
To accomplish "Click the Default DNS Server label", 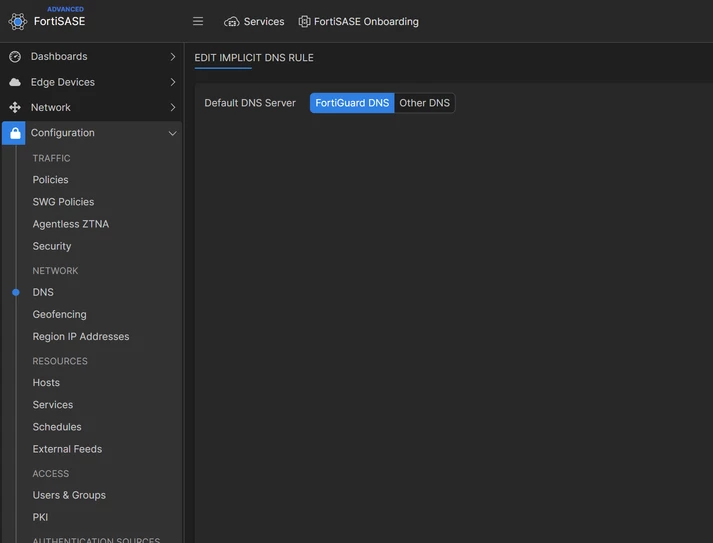I will tap(250, 103).
